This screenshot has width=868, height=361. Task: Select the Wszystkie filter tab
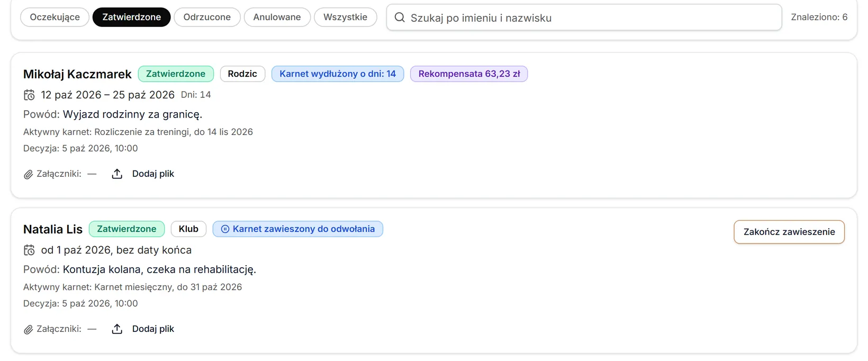pos(346,17)
